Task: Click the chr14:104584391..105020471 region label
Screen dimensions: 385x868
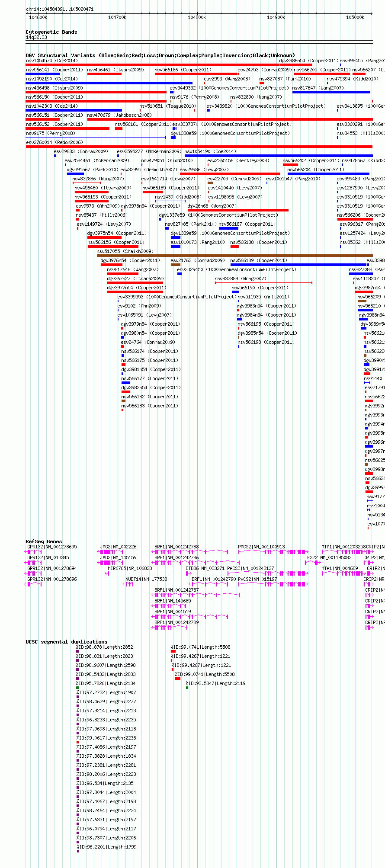Action: 59,9
